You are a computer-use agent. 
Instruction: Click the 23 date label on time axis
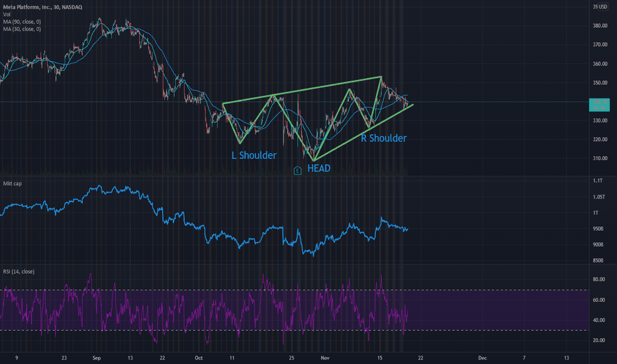[x=64, y=357]
